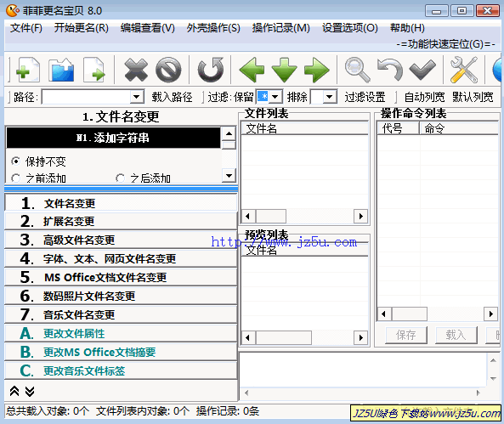Click 操作命令列表 horizontal scrollbar left arrow
Viewport: 504px width, 424px height.
tap(384, 314)
